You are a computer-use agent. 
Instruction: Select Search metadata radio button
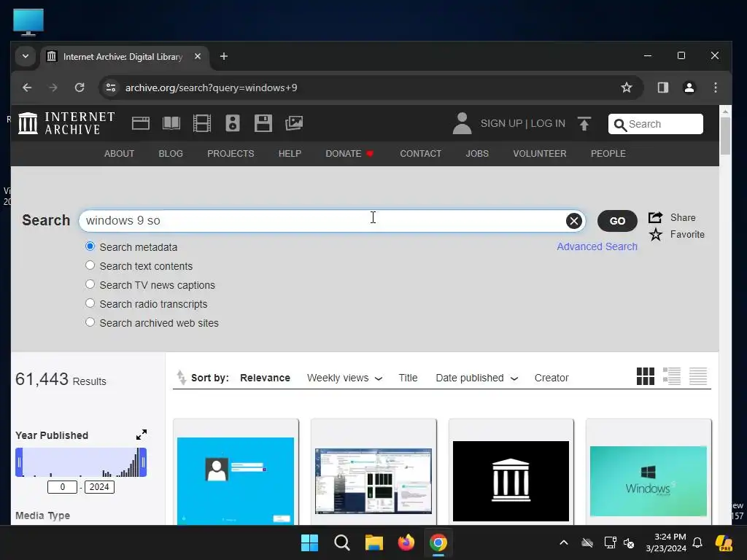90,246
